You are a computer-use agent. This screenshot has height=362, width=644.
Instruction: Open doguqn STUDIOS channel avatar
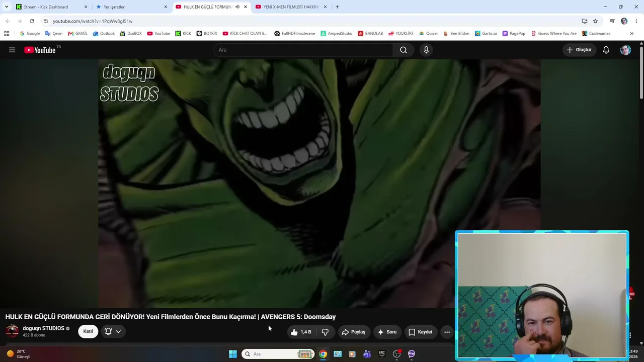pos(12,331)
